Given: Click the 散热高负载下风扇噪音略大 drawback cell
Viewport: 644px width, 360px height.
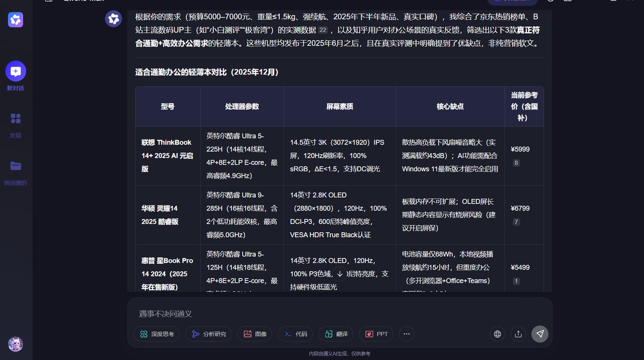Looking at the screenshot, I should 450,156.
